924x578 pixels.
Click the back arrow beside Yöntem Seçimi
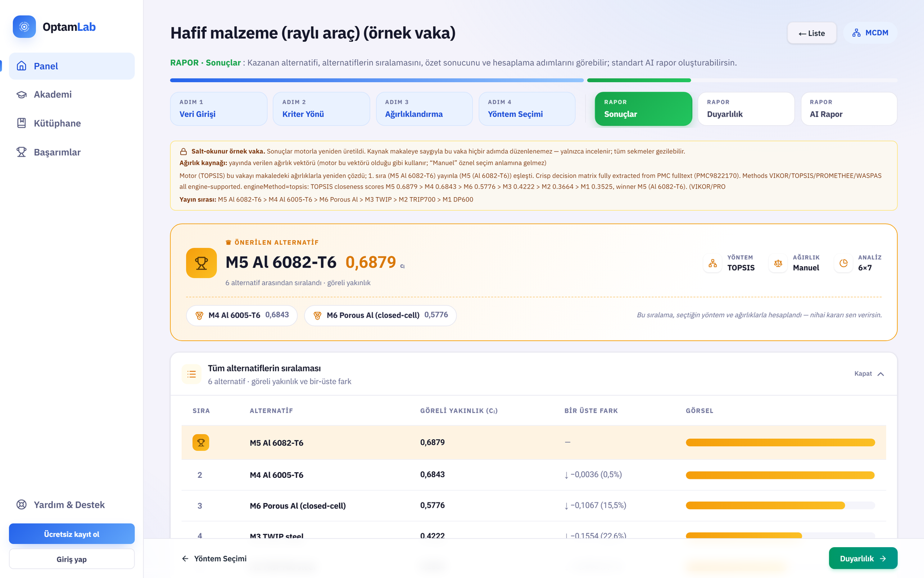(x=185, y=558)
